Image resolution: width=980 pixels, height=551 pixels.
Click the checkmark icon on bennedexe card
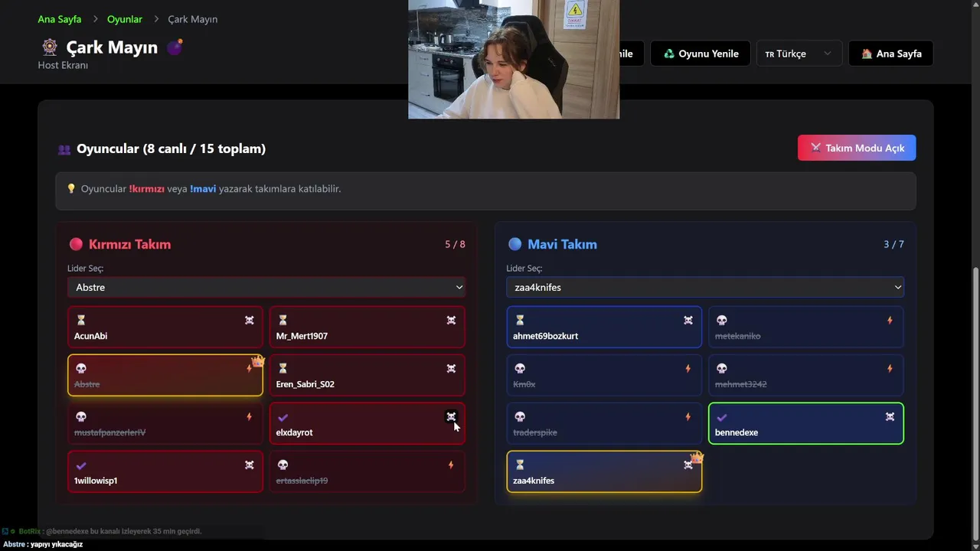721,417
